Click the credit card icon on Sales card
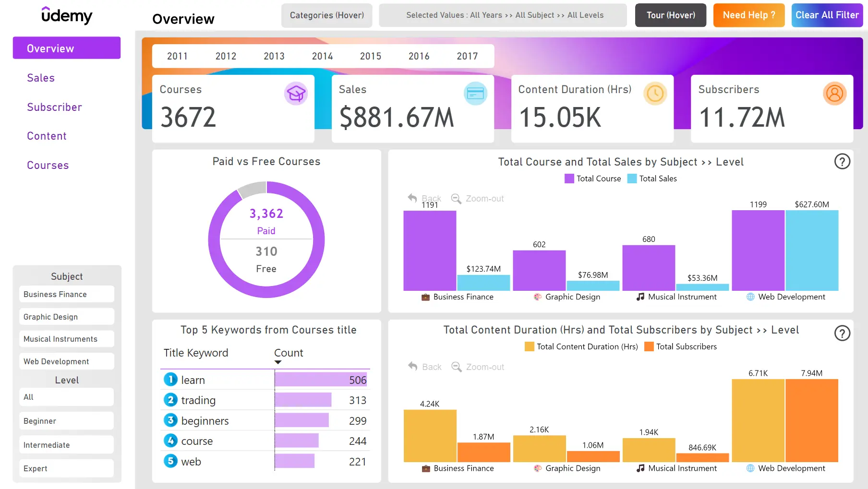The height and width of the screenshot is (489, 868). pyautogui.click(x=476, y=94)
